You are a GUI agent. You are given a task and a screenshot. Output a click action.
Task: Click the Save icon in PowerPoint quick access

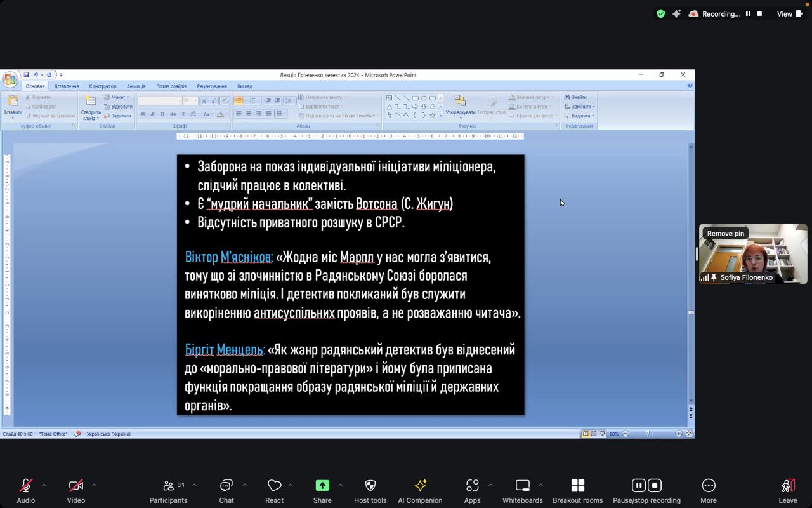27,75
